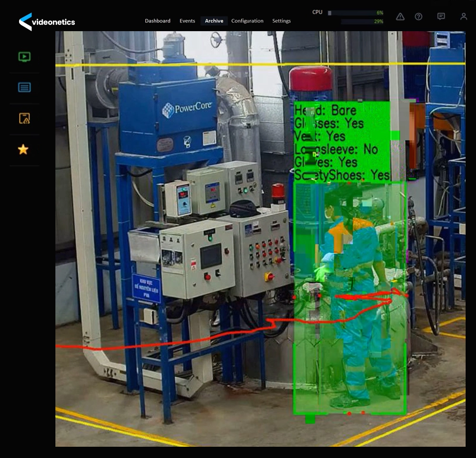Viewport: 476px width, 458px height.
Task: Select the blue list view sidebar icon
Action: point(25,87)
